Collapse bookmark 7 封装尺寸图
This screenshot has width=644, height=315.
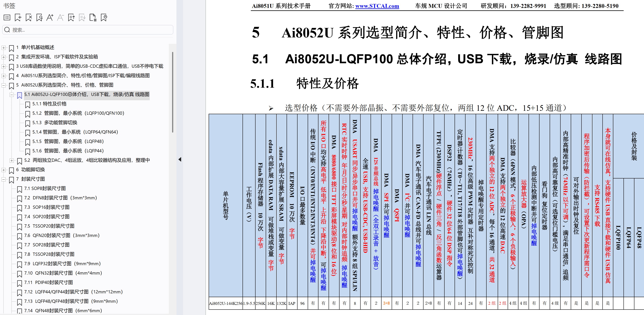click(x=4, y=179)
